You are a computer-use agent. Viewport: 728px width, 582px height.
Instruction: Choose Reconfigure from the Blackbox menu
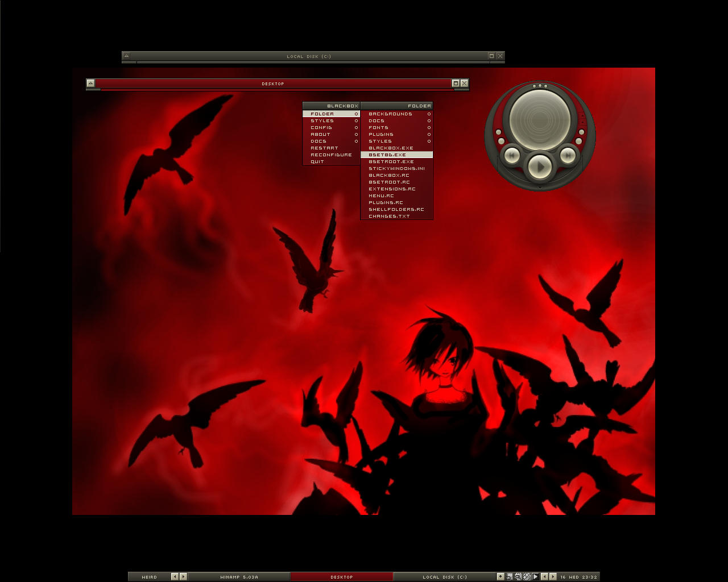(x=331, y=155)
